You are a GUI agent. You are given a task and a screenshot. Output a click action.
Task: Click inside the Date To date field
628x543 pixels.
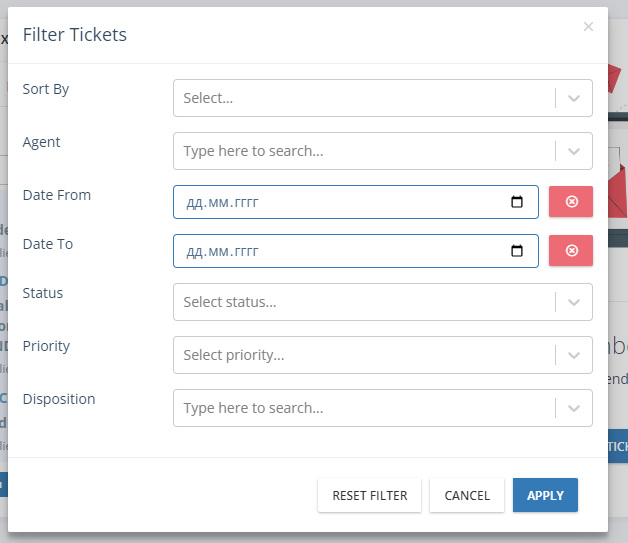click(x=356, y=251)
